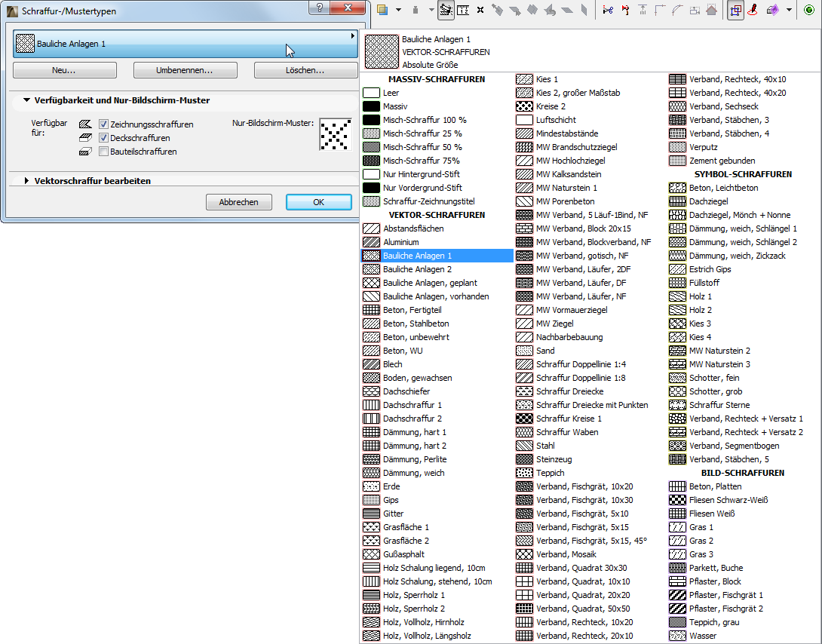Image resolution: width=822 pixels, height=644 pixels.
Task: Click the active blue square selection icon
Action: tap(735, 10)
